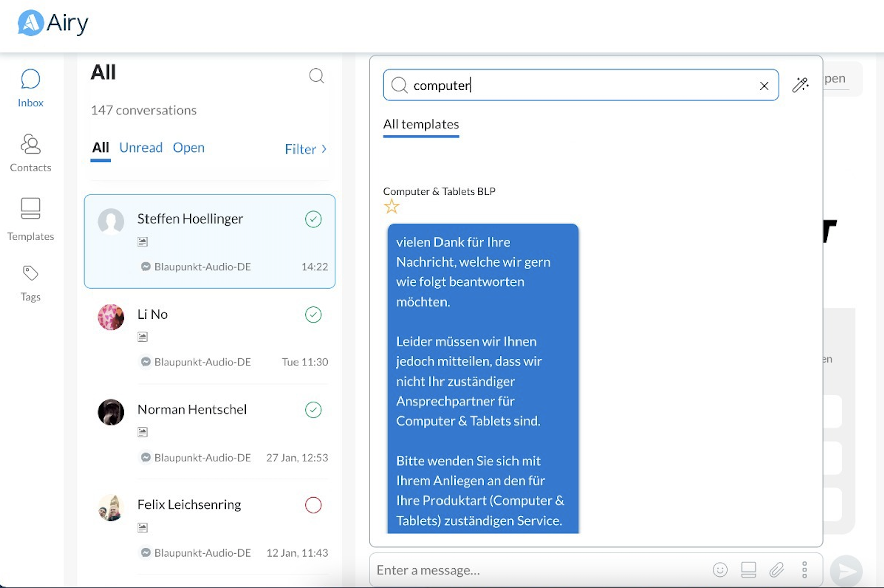Select the All templates tab
This screenshot has width=884, height=588.
[x=421, y=124]
